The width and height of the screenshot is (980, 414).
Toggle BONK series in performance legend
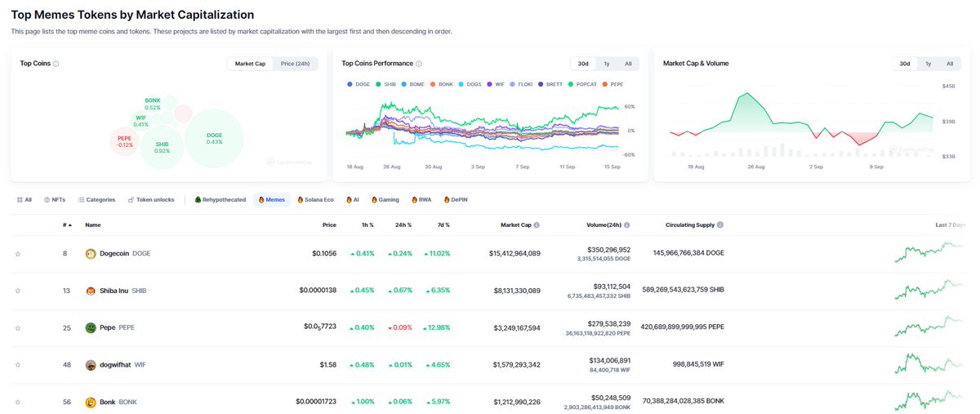442,83
